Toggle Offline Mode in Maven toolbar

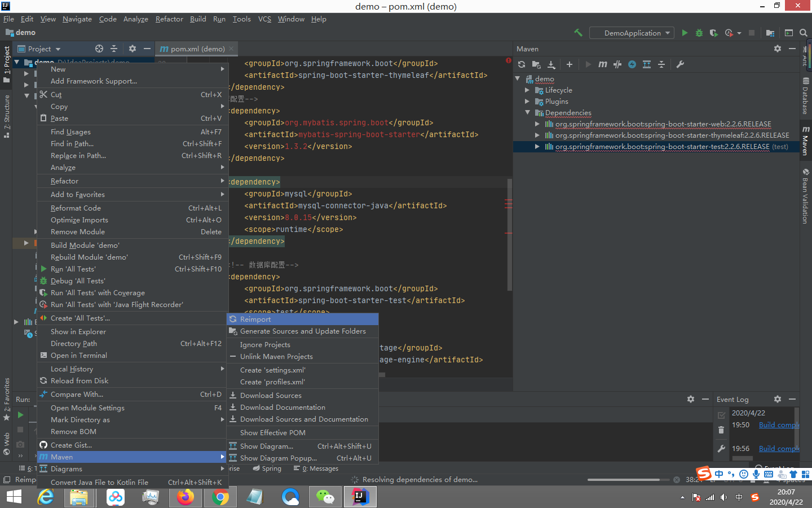point(617,64)
